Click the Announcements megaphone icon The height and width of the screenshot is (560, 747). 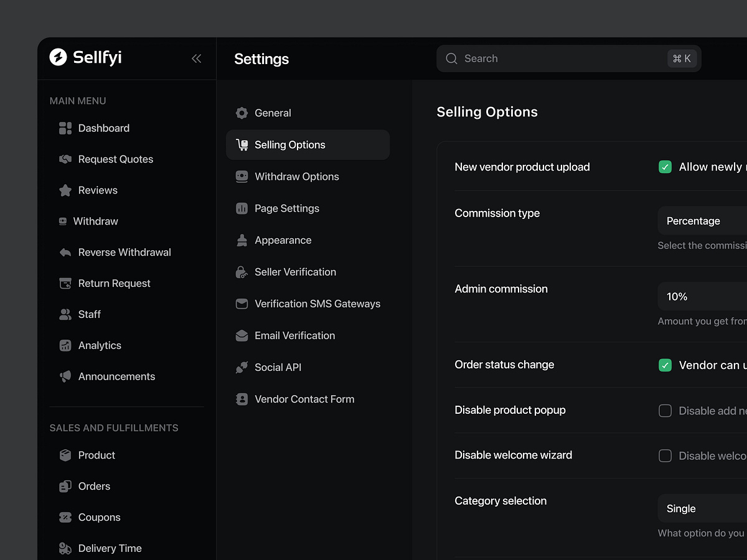click(65, 376)
